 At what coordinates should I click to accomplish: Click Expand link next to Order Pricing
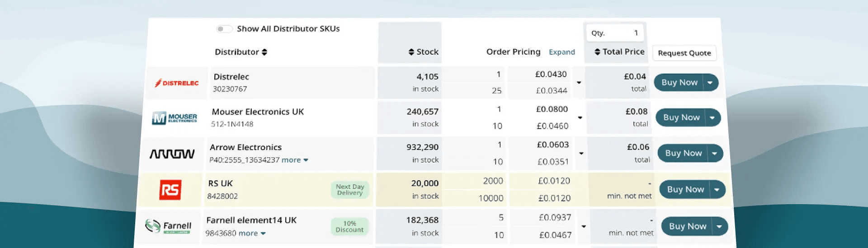click(561, 52)
